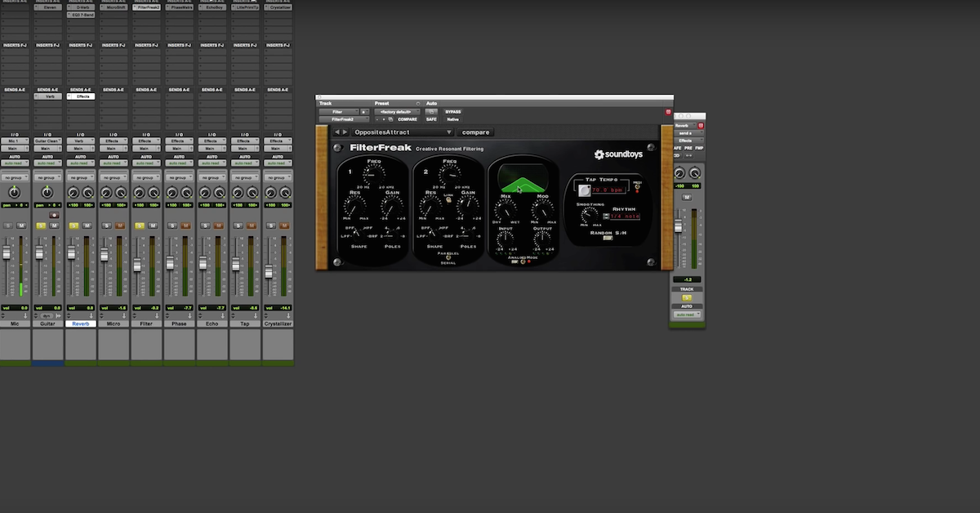Solo the Mic track
The image size is (980, 513).
9,225
